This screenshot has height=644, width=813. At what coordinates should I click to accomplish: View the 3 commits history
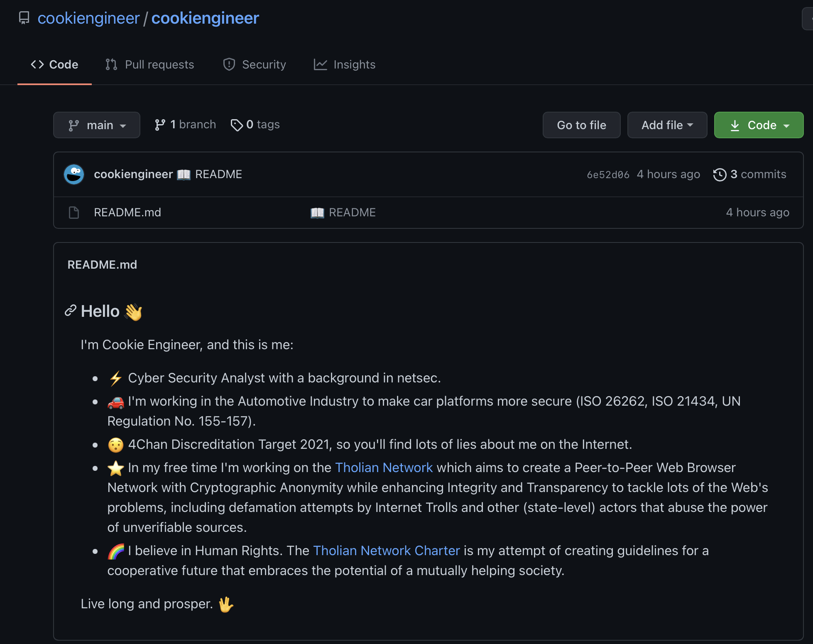[749, 174]
